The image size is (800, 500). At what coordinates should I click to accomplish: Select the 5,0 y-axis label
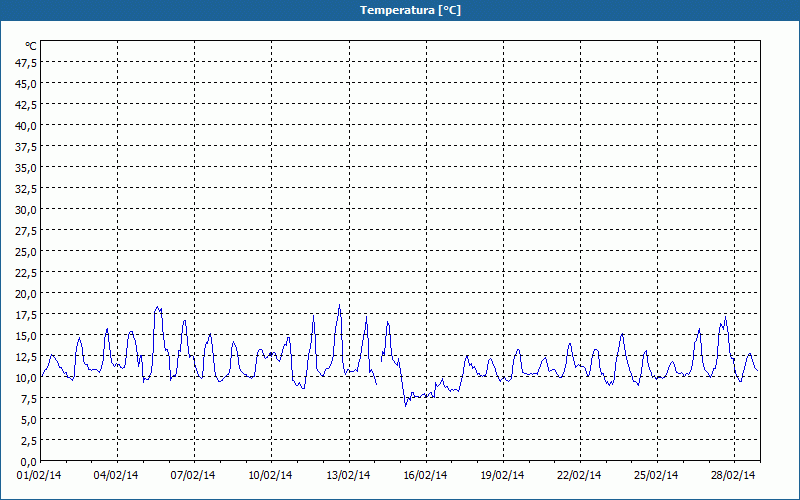(29, 420)
